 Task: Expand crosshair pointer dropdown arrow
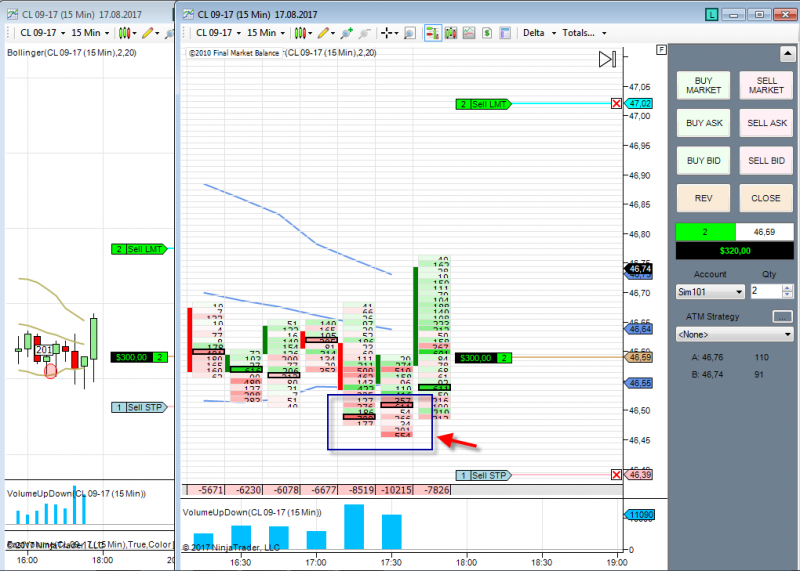click(x=396, y=34)
